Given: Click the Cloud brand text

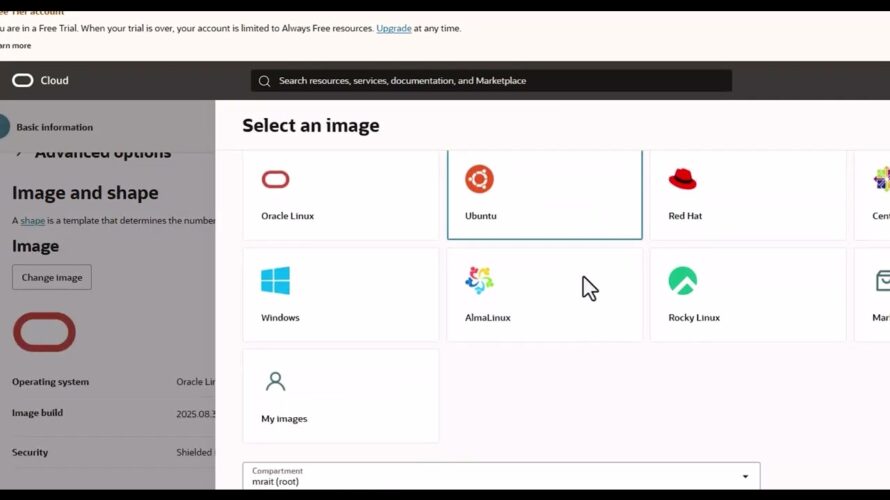Looking at the screenshot, I should (x=54, y=81).
